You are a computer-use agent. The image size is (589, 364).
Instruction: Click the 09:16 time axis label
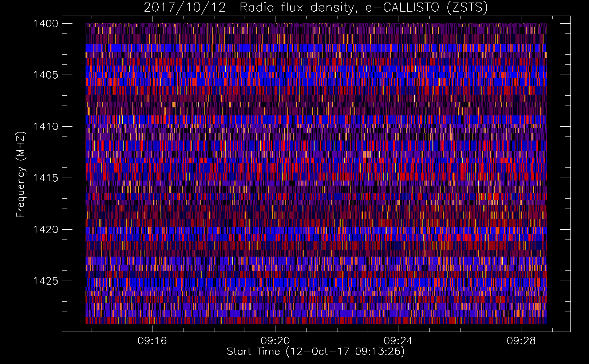click(152, 341)
